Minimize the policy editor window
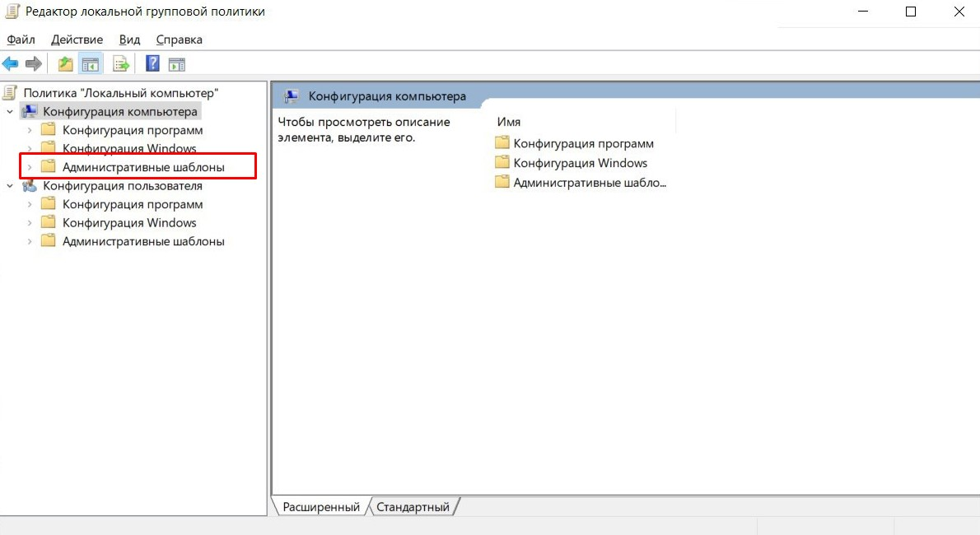 point(863,12)
